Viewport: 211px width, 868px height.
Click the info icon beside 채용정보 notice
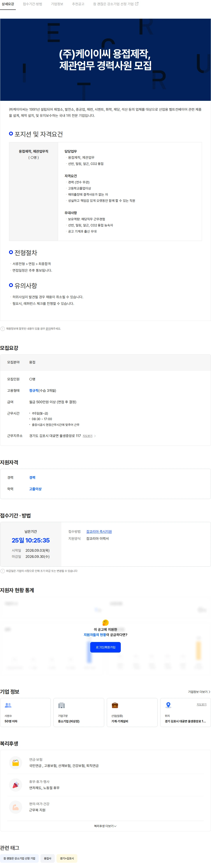tap(3, 329)
